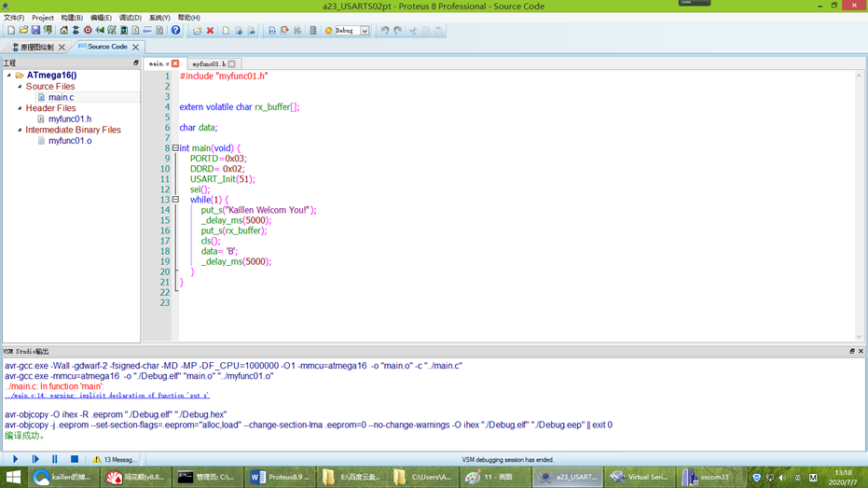The width and height of the screenshot is (868, 488).
Task: Start simulation with the play button
Action: (x=16, y=459)
